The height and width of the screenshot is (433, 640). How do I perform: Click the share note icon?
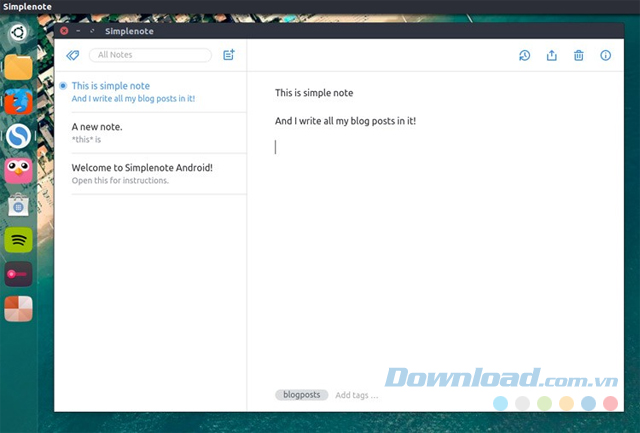(x=551, y=56)
